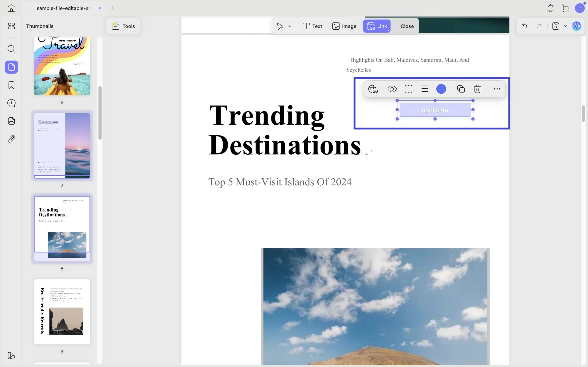
Task: Pick the blue link color swatch
Action: coord(441,89)
